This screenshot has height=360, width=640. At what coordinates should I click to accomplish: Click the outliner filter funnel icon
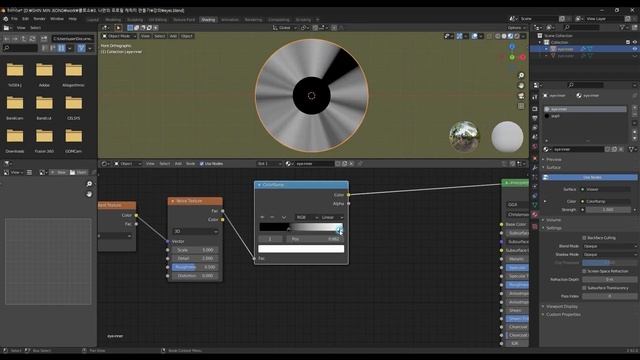click(622, 27)
